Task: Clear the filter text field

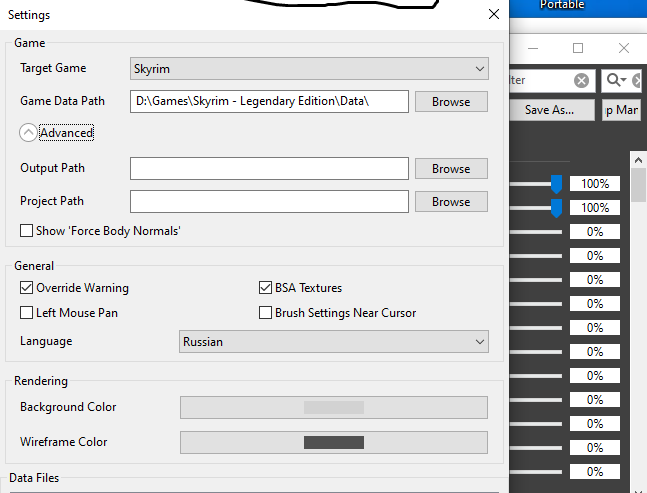Action: click(x=581, y=80)
